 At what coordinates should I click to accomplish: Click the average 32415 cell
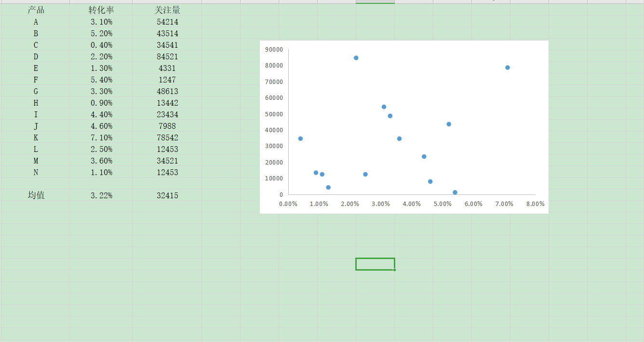coord(167,195)
